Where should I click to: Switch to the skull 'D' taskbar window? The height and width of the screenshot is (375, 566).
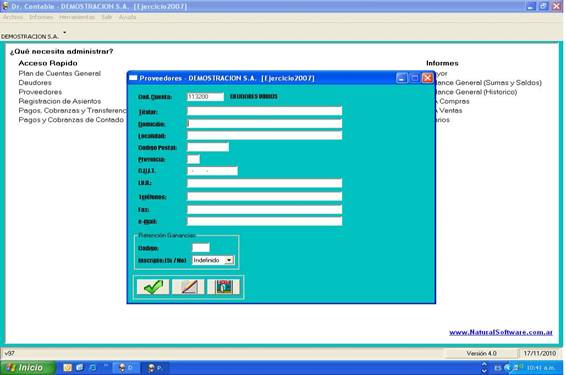[126, 368]
